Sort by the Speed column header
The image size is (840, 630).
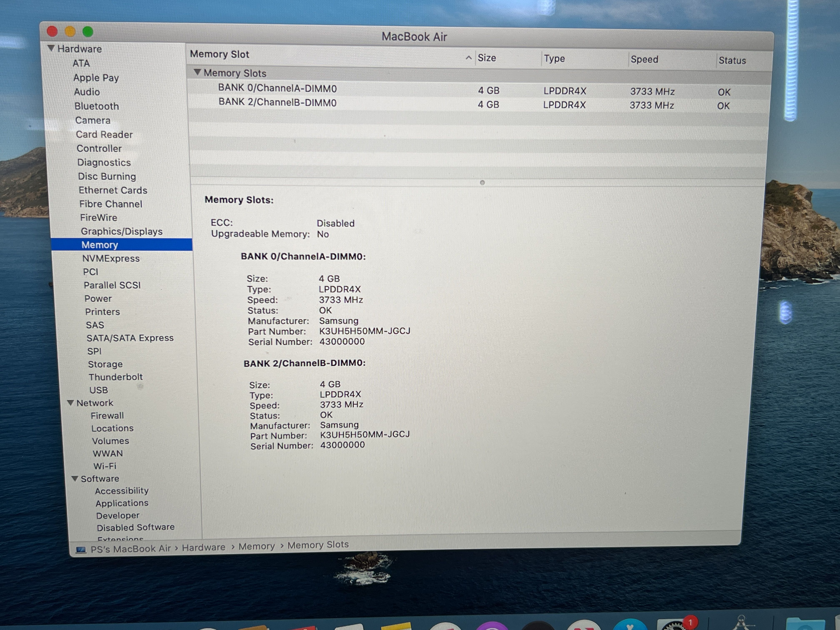coord(644,59)
